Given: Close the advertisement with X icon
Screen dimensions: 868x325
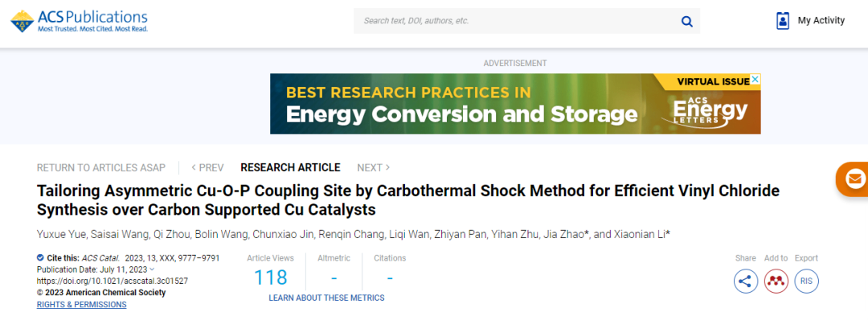Looking at the screenshot, I should pyautogui.click(x=755, y=80).
